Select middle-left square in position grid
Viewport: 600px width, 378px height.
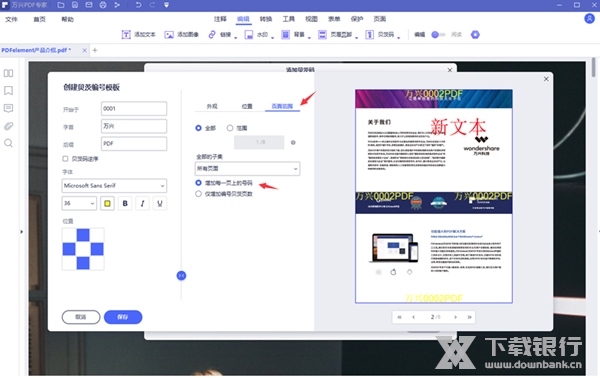click(69, 249)
